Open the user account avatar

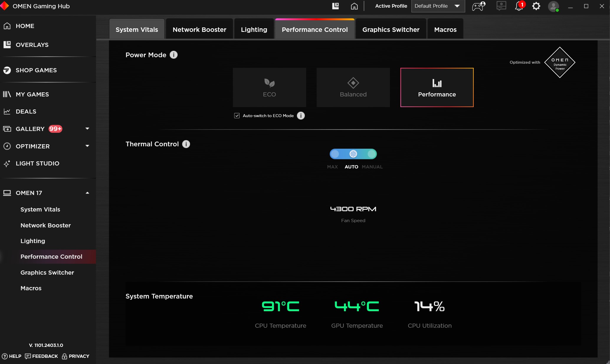[x=553, y=6]
